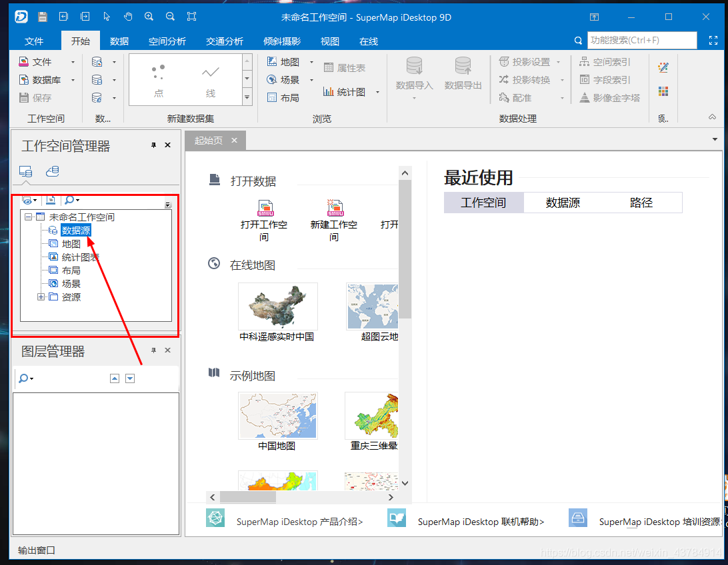Choose the 线 dataset type
Image resolution: width=728 pixels, height=565 pixels.
pos(211,81)
